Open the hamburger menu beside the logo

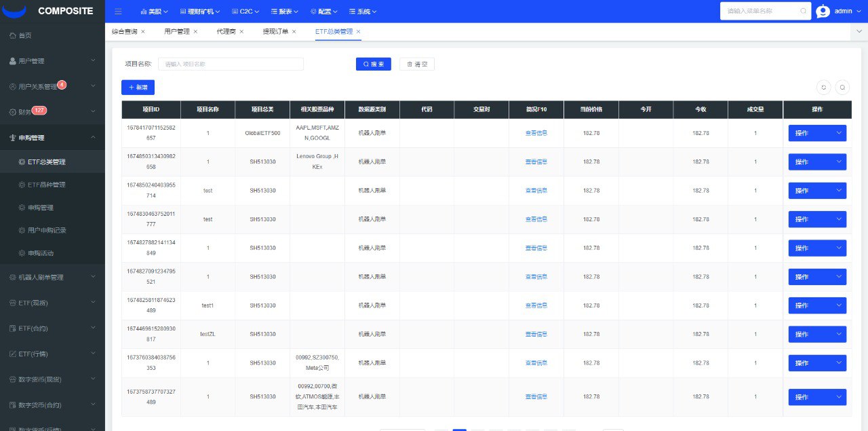[x=118, y=11]
